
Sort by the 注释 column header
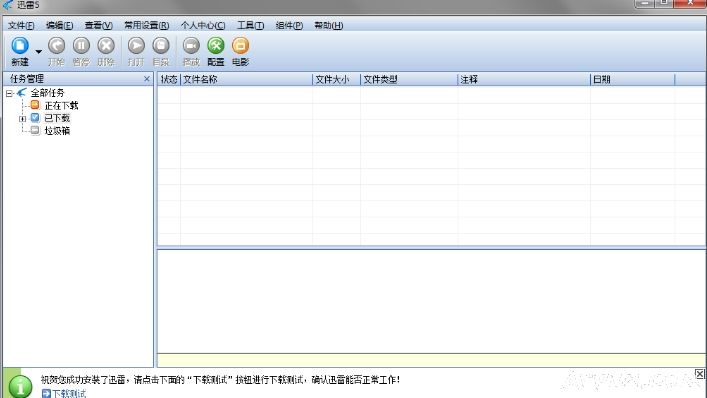click(x=524, y=79)
